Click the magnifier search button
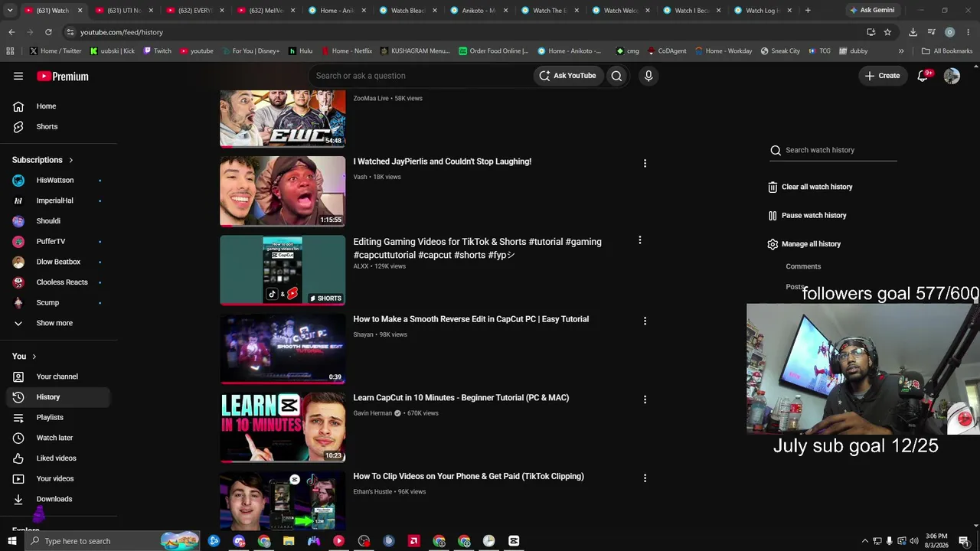Image resolution: width=980 pixels, height=551 pixels. point(616,76)
